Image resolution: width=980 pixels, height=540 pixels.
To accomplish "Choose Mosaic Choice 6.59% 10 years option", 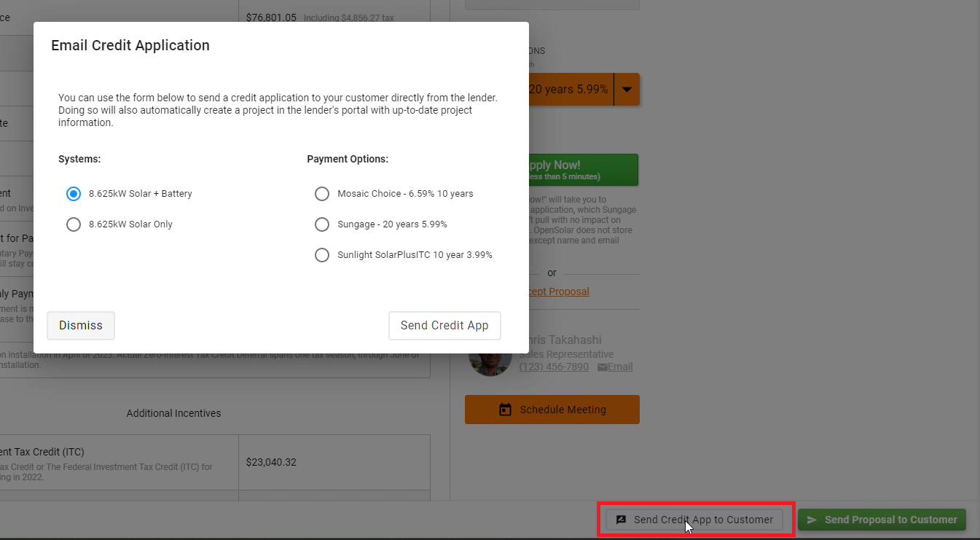I will [322, 194].
